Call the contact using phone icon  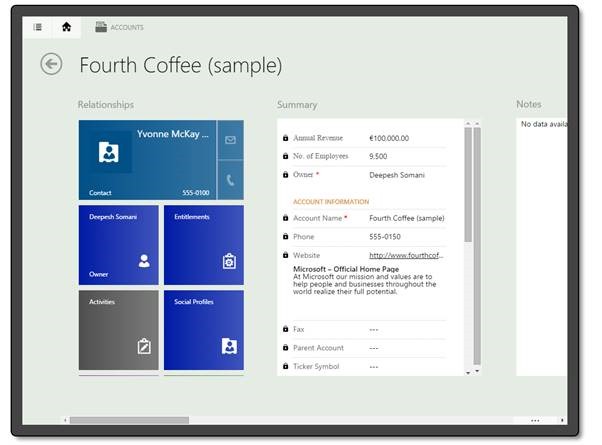pos(230,180)
